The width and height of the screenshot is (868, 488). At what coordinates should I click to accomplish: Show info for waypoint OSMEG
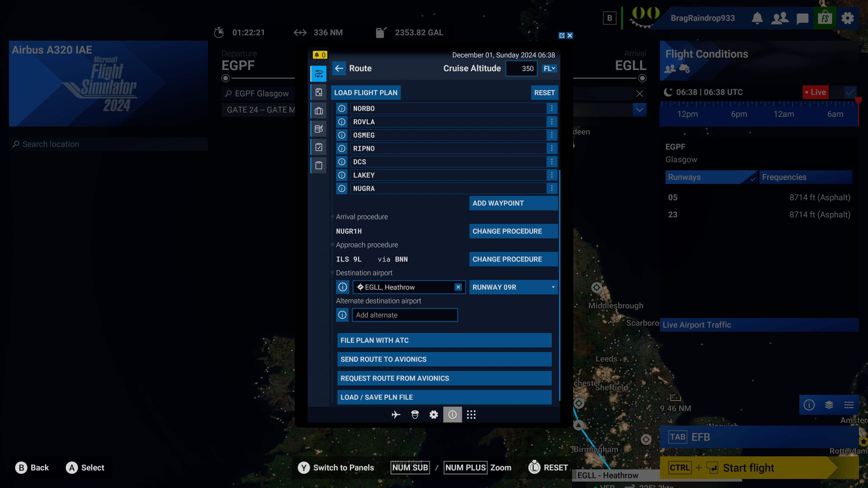[342, 135]
